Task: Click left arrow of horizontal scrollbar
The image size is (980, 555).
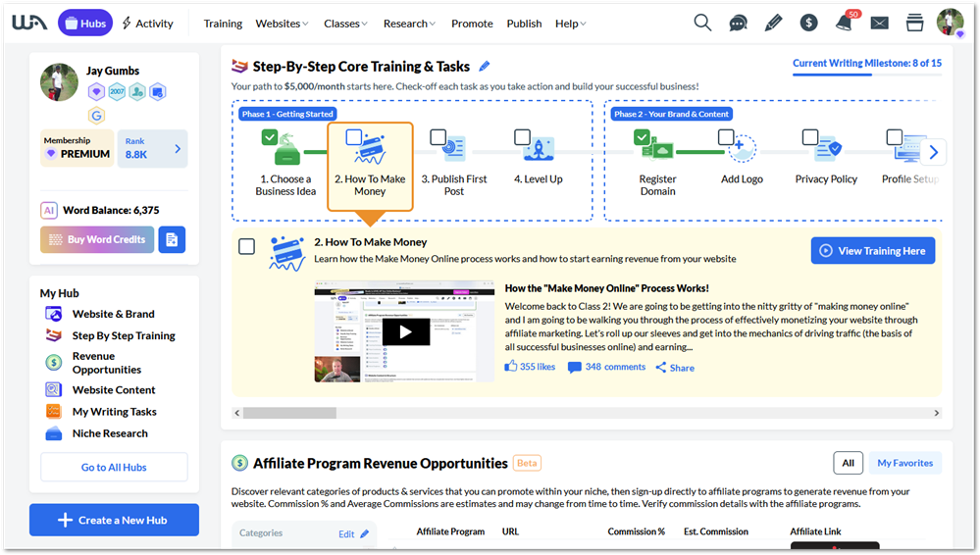Action: coord(236,413)
